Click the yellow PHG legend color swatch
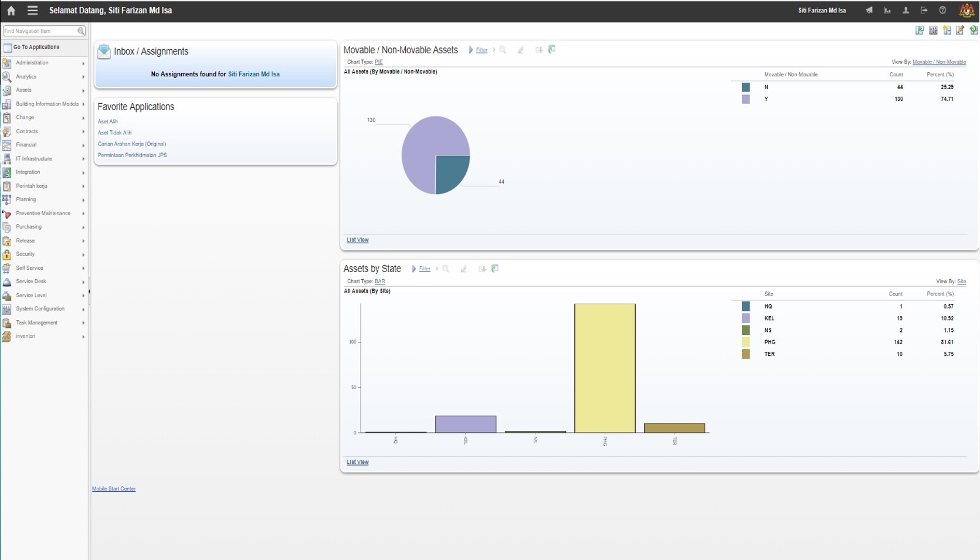Image resolution: width=980 pixels, height=560 pixels. [745, 342]
